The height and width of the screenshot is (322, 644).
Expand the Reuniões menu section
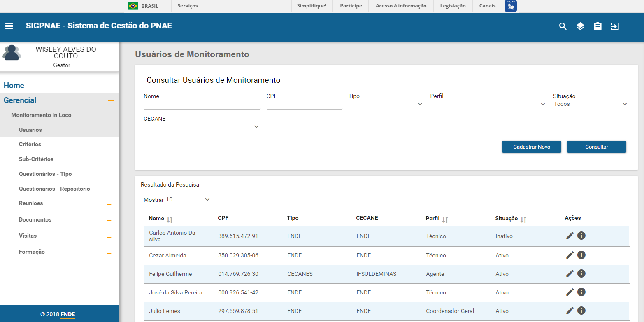(109, 205)
